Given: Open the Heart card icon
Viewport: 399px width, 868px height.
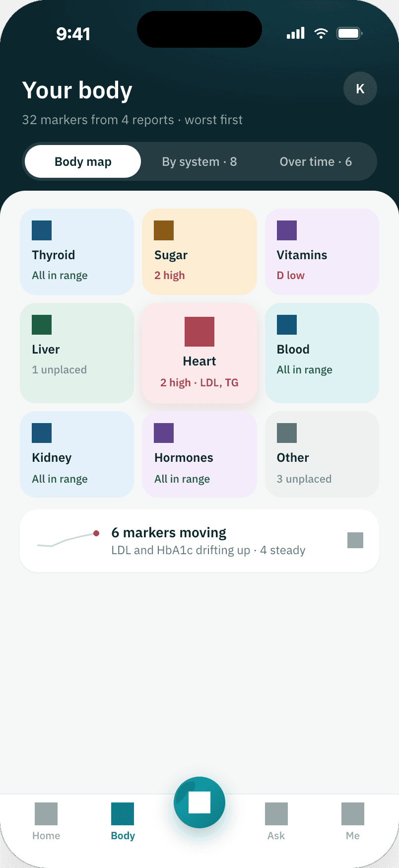Looking at the screenshot, I should (199, 332).
